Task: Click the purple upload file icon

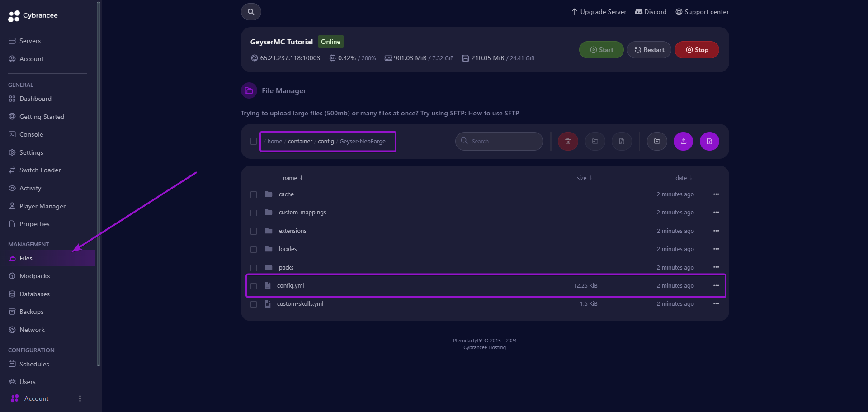Action: [x=683, y=142]
